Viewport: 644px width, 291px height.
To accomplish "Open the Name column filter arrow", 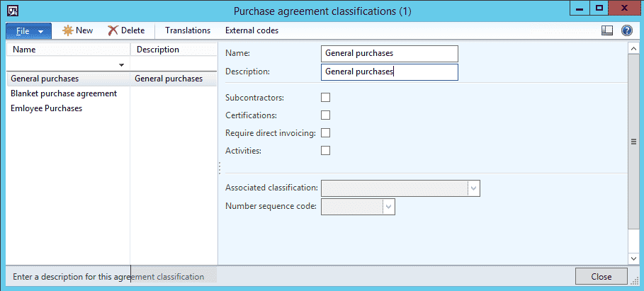I will (121, 65).
